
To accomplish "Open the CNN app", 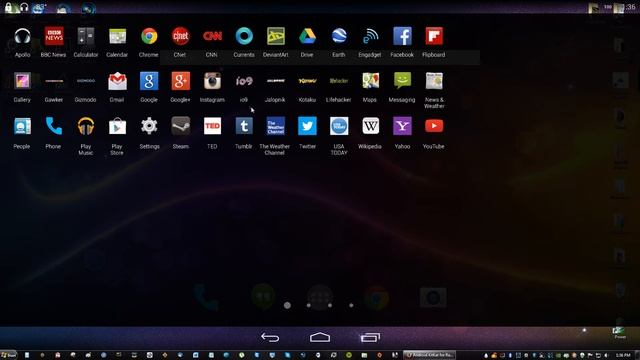I will coord(212,36).
